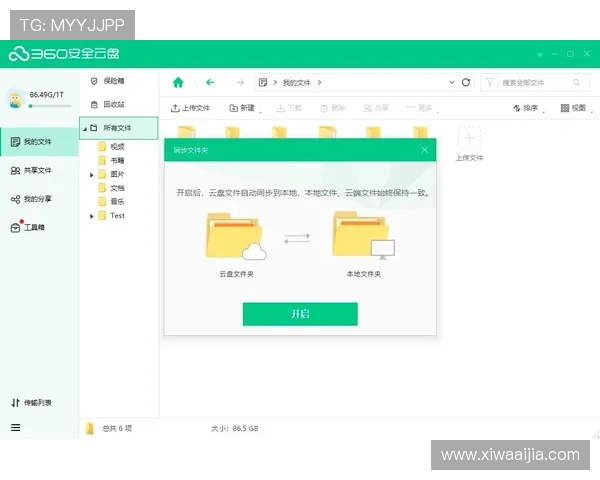The height and width of the screenshot is (480, 600).
Task: Click 上传文件 upload toolbar button
Action: (x=190, y=108)
